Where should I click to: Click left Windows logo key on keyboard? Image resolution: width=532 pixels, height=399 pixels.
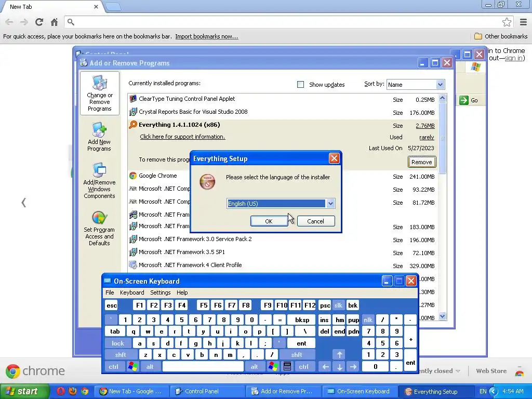click(x=132, y=367)
